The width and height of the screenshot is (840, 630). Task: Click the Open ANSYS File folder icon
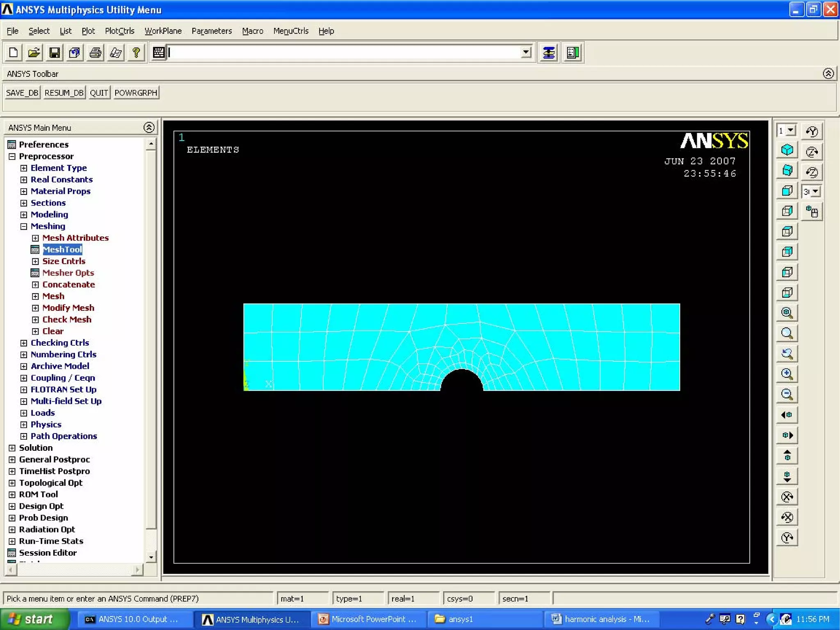34,52
